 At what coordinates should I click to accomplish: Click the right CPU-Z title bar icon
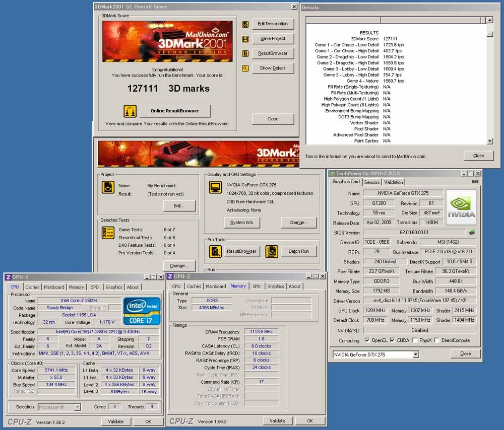click(170, 276)
